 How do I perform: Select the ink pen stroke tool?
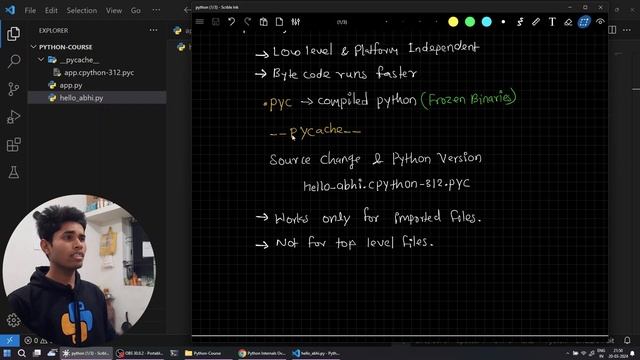pos(520,22)
